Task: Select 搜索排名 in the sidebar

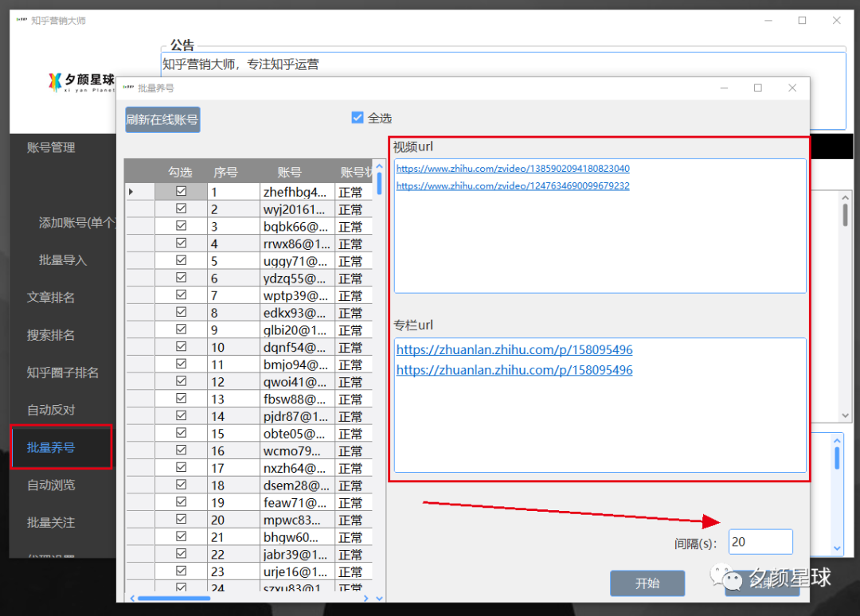Action: pyautogui.click(x=50, y=335)
